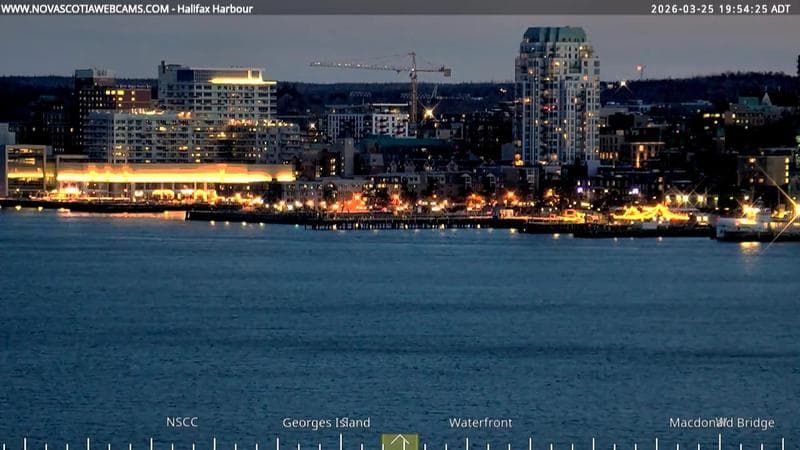Choose the Macdonald Bridge preset label

coord(721,422)
